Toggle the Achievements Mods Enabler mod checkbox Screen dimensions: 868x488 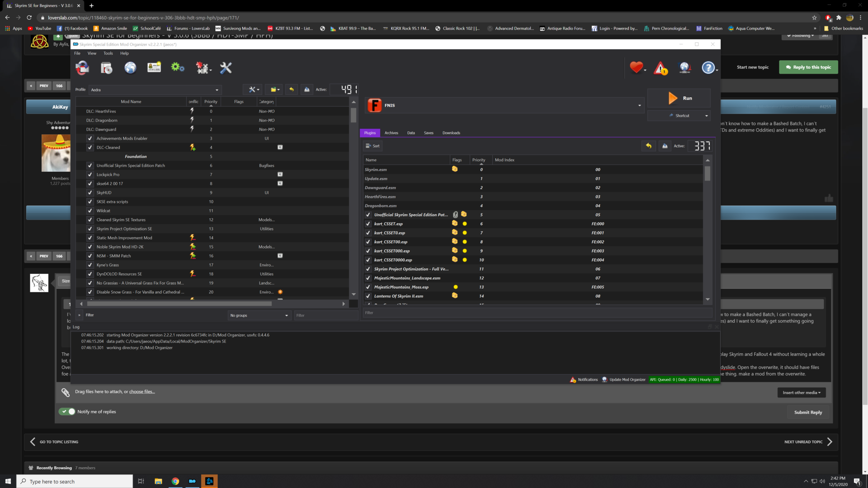[x=90, y=138]
